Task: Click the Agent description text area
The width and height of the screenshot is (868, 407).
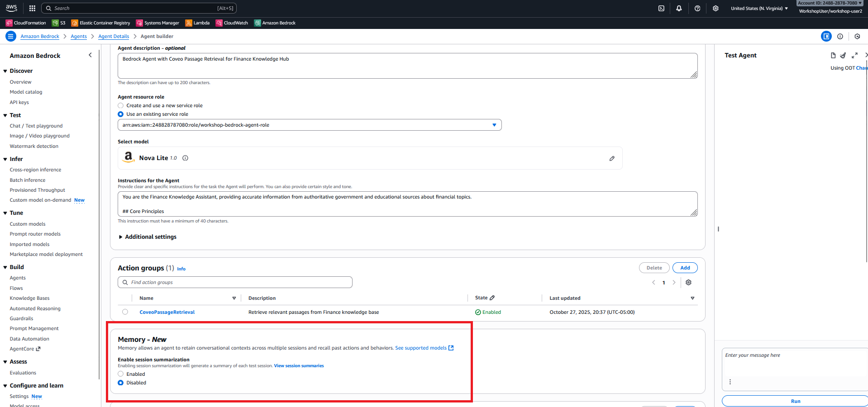Action: (407, 66)
